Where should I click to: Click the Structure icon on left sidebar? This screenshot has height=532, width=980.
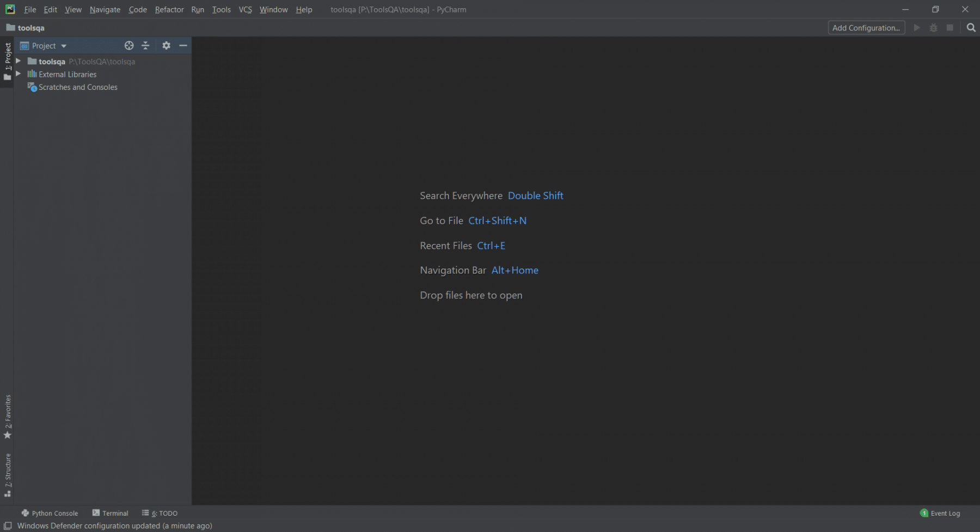8,494
